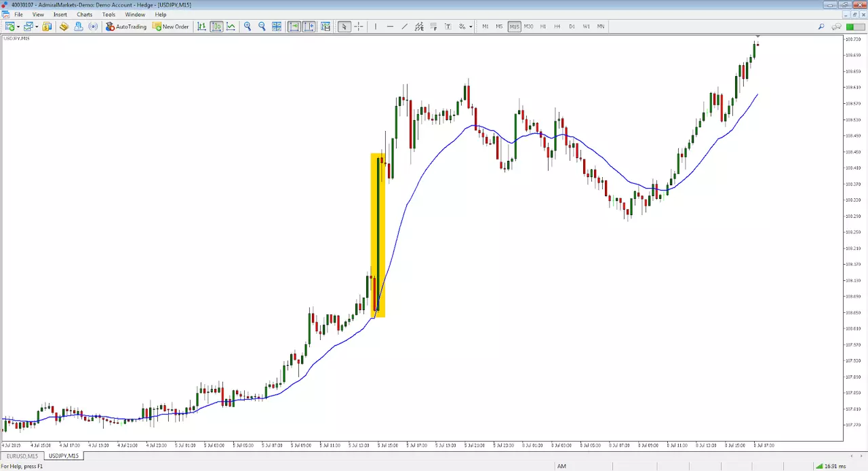Switch chart to line chart view
This screenshot has width=868, height=471.
[x=231, y=26]
